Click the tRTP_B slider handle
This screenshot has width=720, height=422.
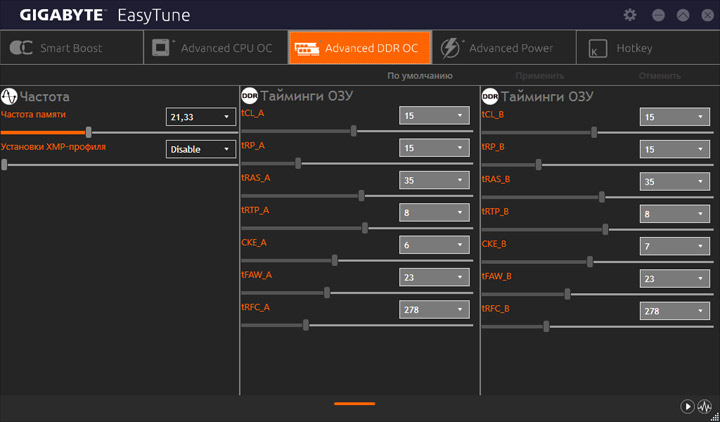(x=605, y=229)
